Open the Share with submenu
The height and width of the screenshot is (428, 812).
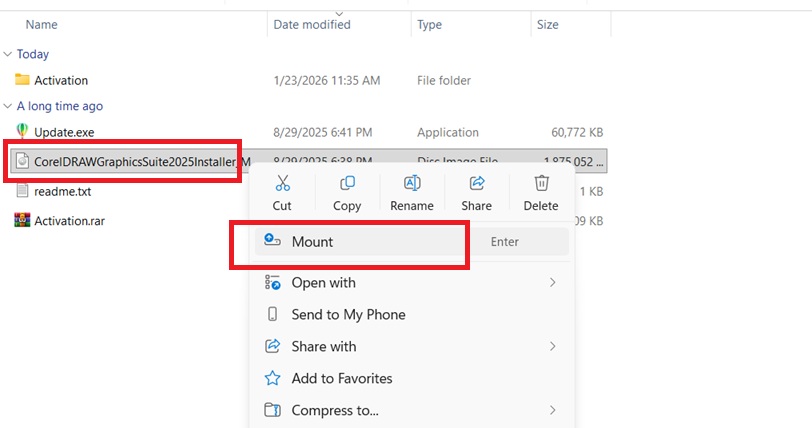(x=412, y=346)
